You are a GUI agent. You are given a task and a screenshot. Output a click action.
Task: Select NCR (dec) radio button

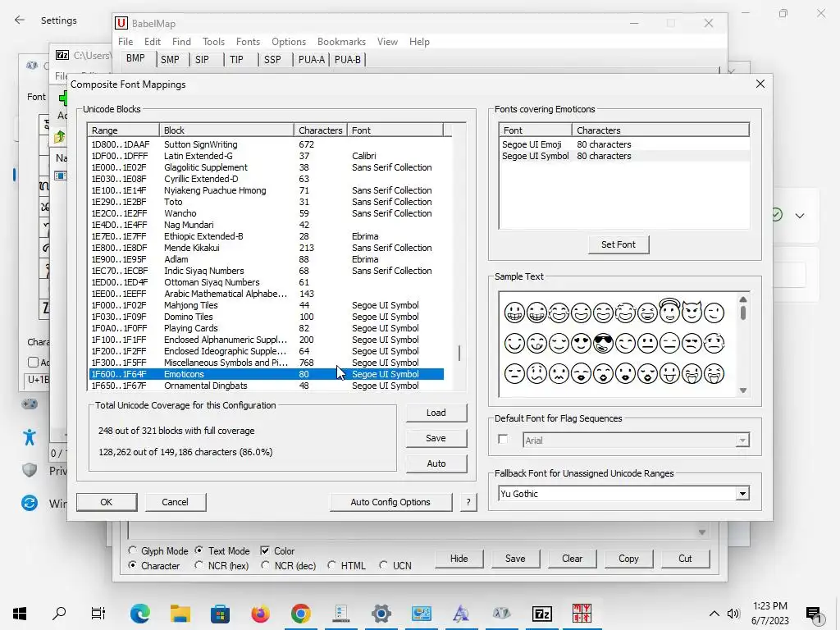pos(265,565)
